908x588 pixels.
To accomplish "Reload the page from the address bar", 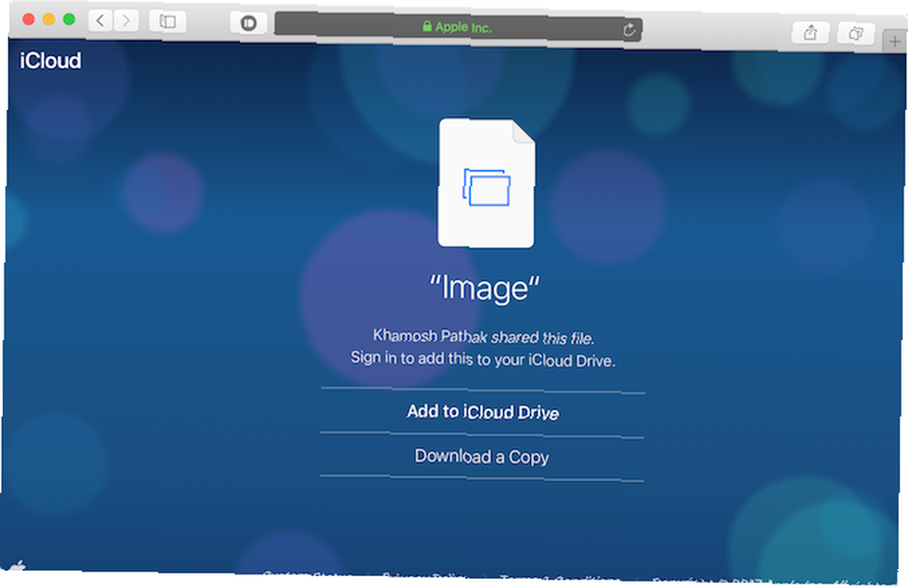I will 629,30.
